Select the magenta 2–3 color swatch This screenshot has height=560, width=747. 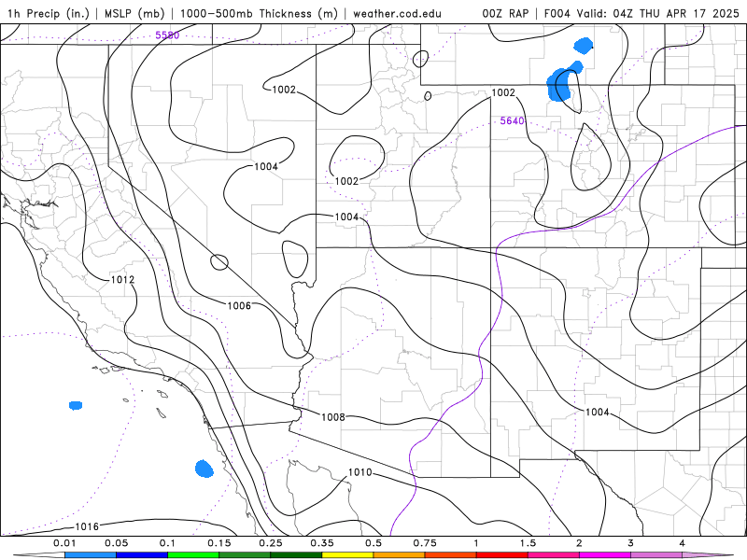click(x=605, y=555)
